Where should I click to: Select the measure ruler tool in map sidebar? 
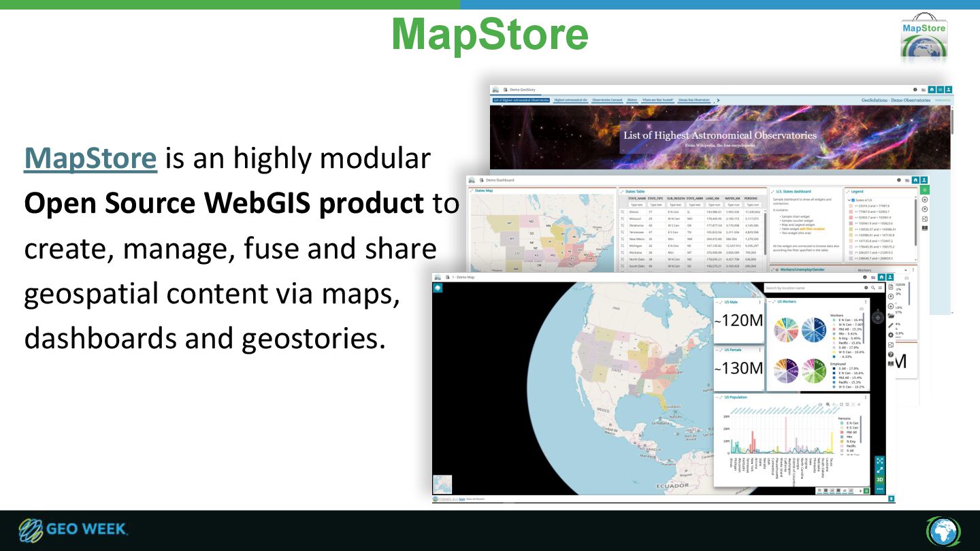(891, 325)
